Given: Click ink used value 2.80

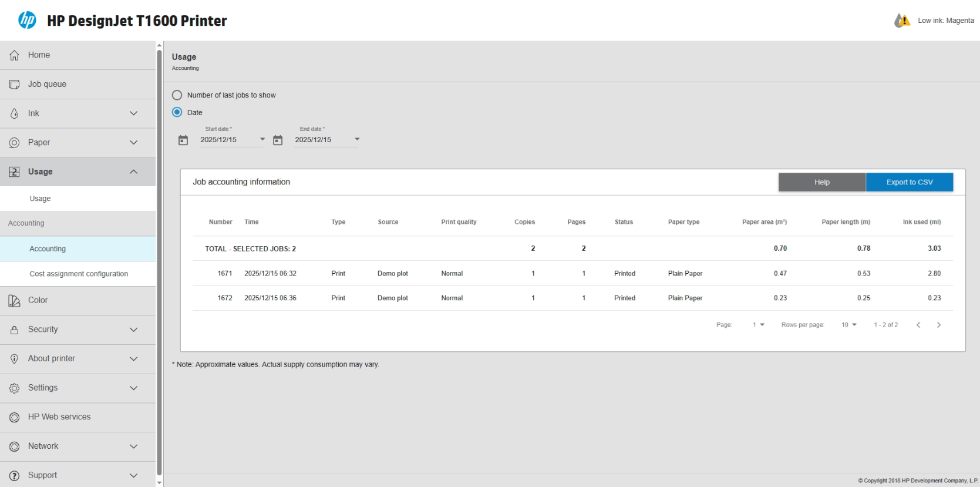Looking at the screenshot, I should 934,274.
